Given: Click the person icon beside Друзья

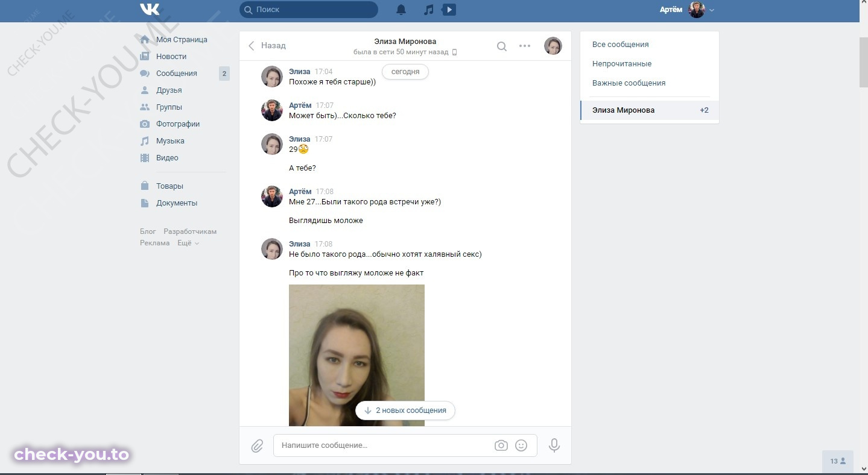Looking at the screenshot, I should [145, 90].
